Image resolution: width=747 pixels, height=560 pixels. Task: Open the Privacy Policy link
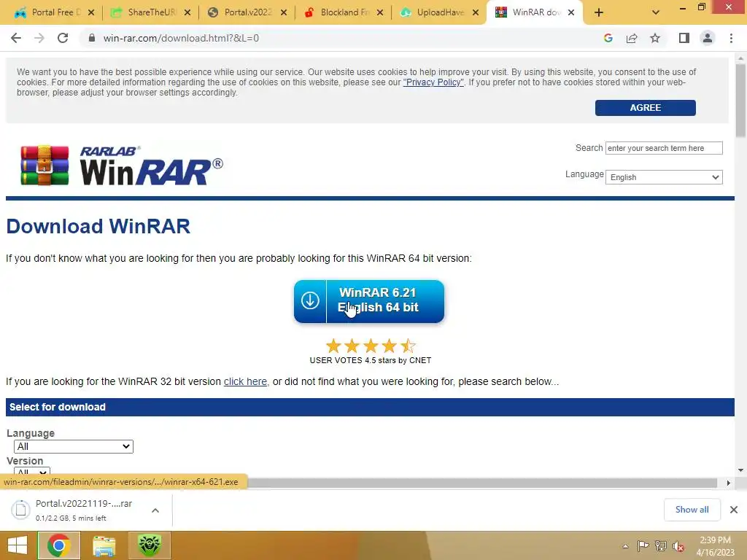tap(433, 82)
